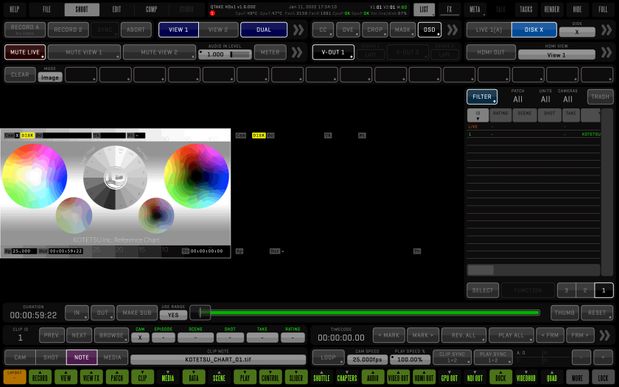Set the IN point

pos(77,312)
